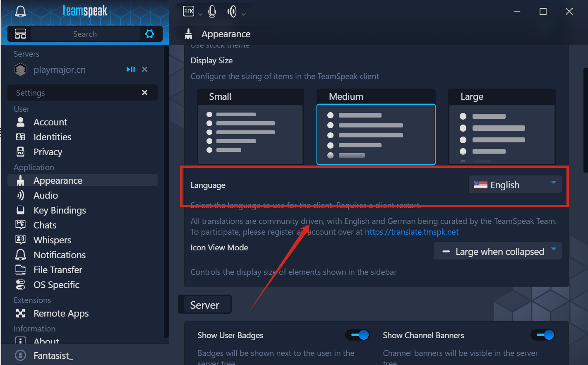Image resolution: width=588 pixels, height=365 pixels.
Task: Click the Identities card icon
Action: tap(20, 137)
